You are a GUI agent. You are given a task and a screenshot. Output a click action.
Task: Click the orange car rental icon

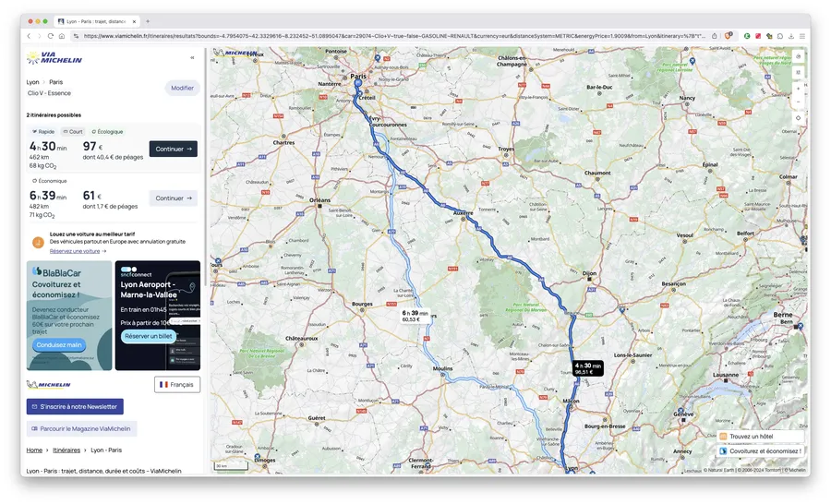[38, 243]
